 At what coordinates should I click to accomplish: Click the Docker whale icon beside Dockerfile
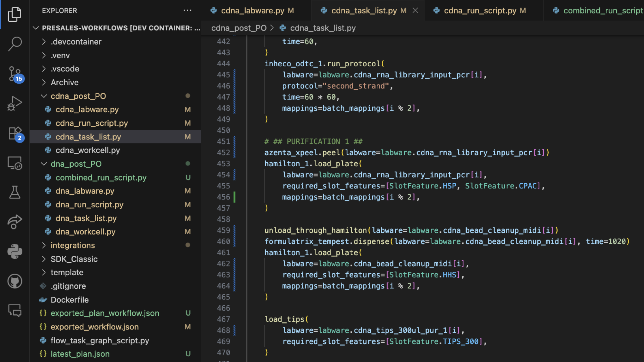(x=43, y=300)
